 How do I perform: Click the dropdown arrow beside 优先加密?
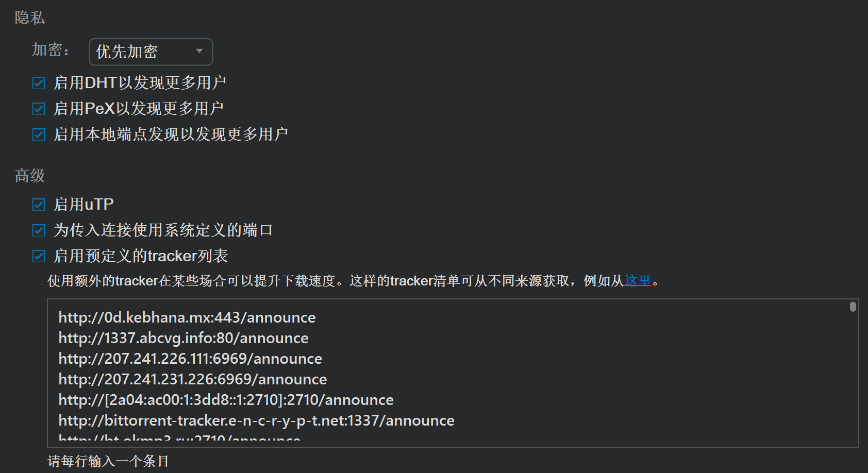click(x=200, y=52)
